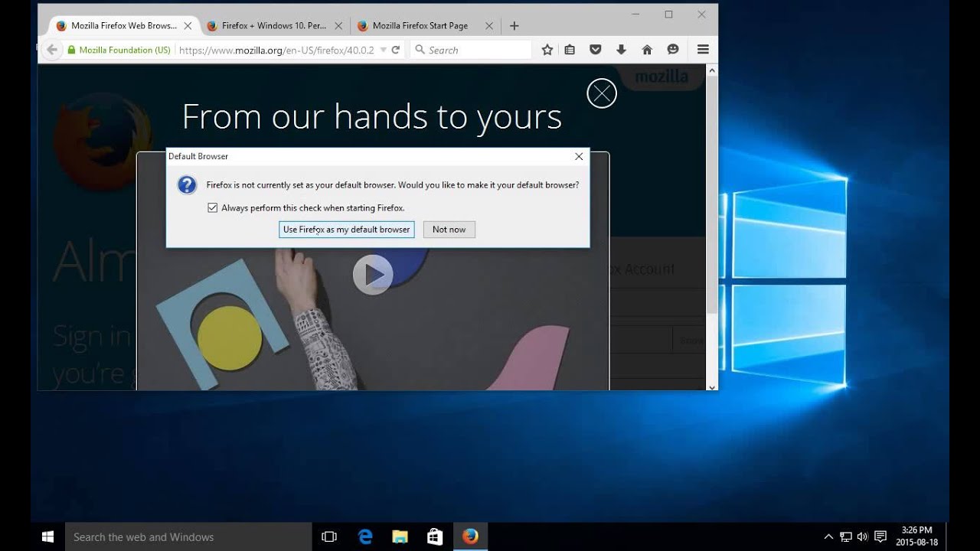
Task: Reload the current page
Action: 396,50
